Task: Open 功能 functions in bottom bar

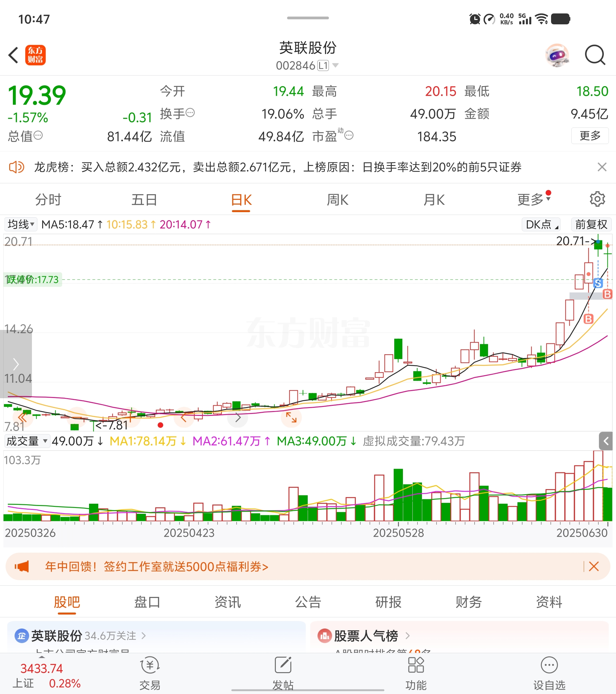Action: (x=416, y=674)
